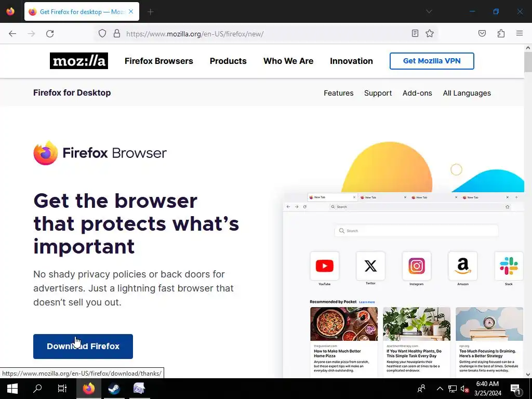The height and width of the screenshot is (399, 532).
Task: Open the All Languages link
Action: (x=467, y=93)
